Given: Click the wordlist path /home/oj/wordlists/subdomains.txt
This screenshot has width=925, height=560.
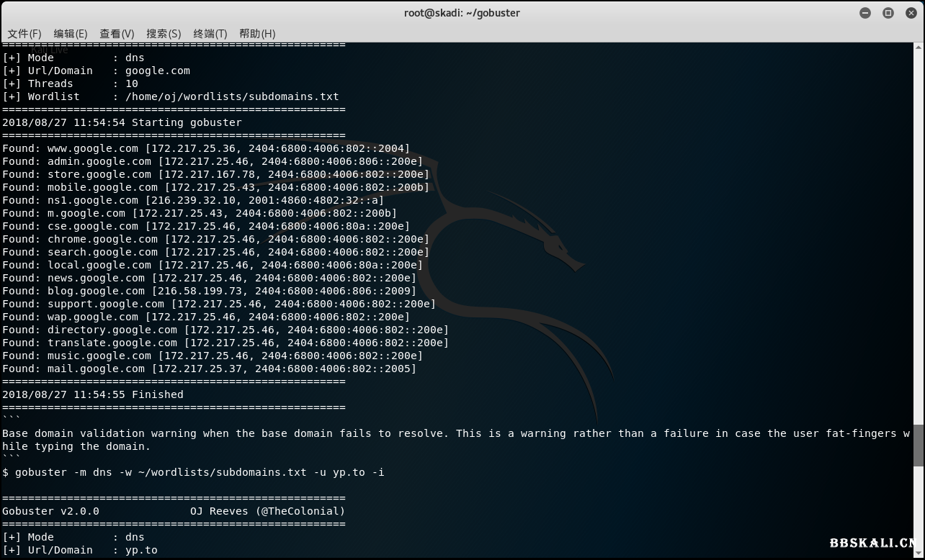Looking at the screenshot, I should tap(232, 96).
